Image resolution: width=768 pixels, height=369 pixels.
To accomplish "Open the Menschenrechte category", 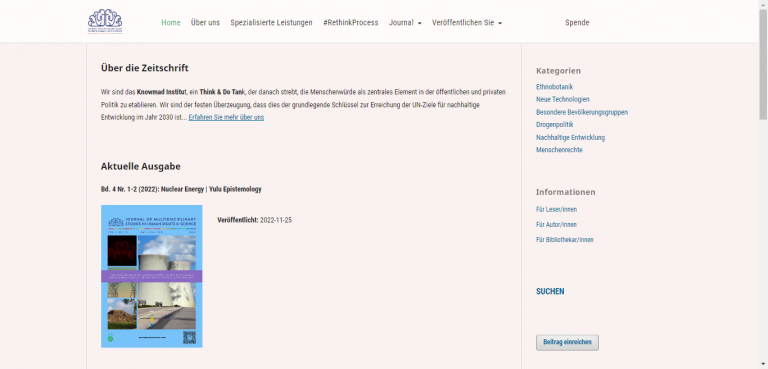I will point(559,150).
